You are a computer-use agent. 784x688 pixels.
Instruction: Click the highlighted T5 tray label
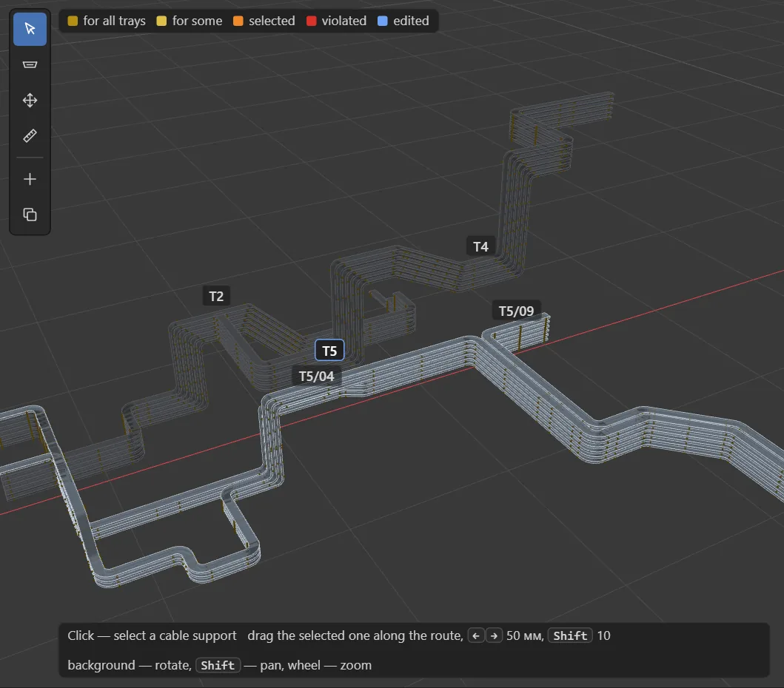click(329, 351)
